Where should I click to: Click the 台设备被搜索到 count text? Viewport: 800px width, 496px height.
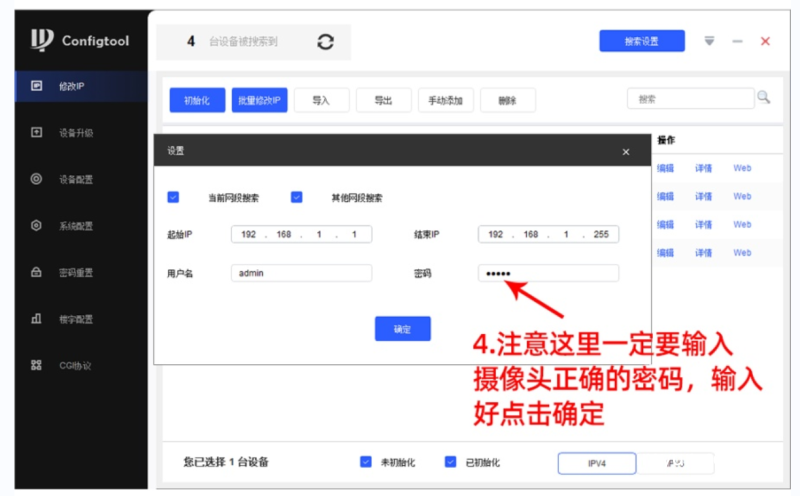(243, 41)
